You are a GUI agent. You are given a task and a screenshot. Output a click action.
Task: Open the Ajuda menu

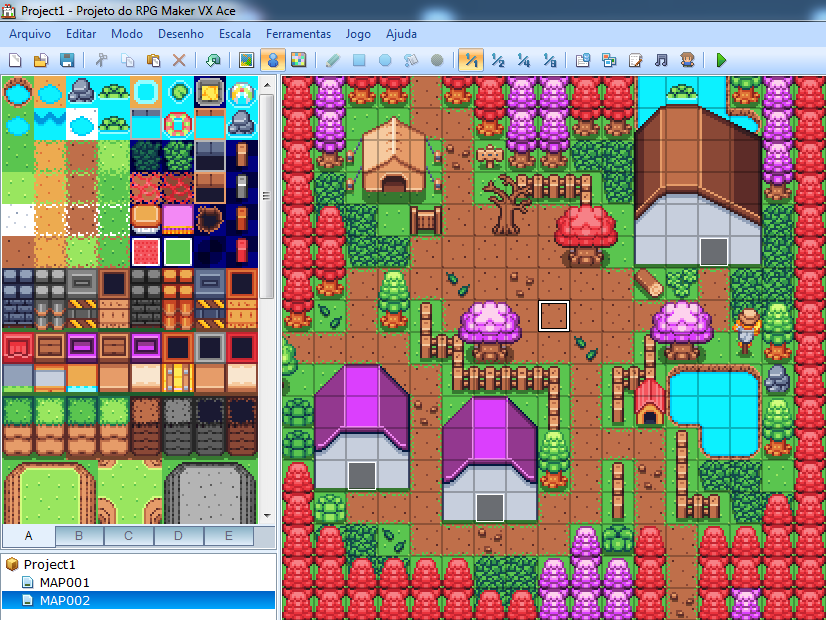[x=401, y=34]
